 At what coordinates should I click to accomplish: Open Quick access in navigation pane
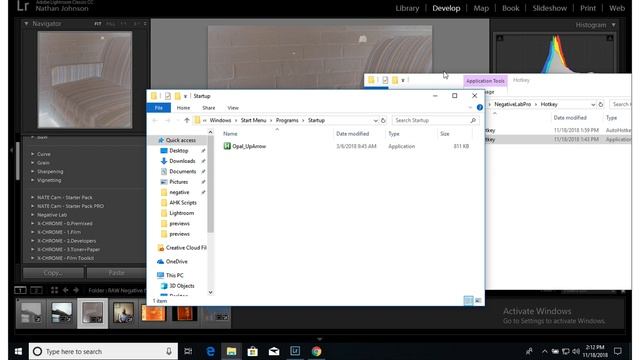tap(180, 140)
